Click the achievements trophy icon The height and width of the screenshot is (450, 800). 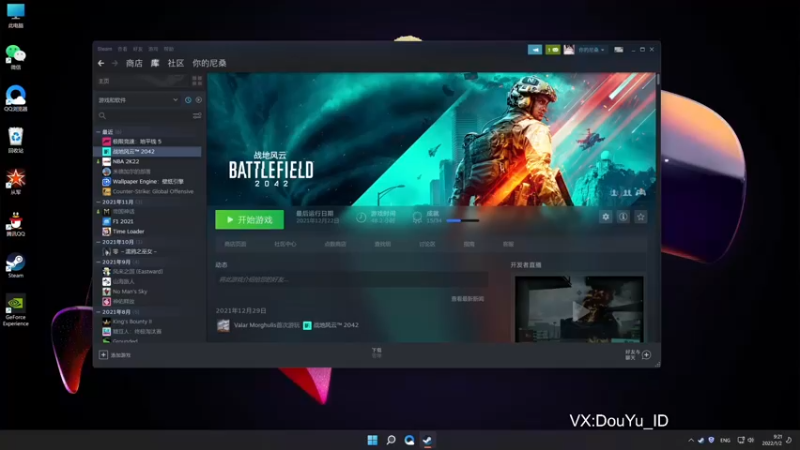[x=417, y=217]
